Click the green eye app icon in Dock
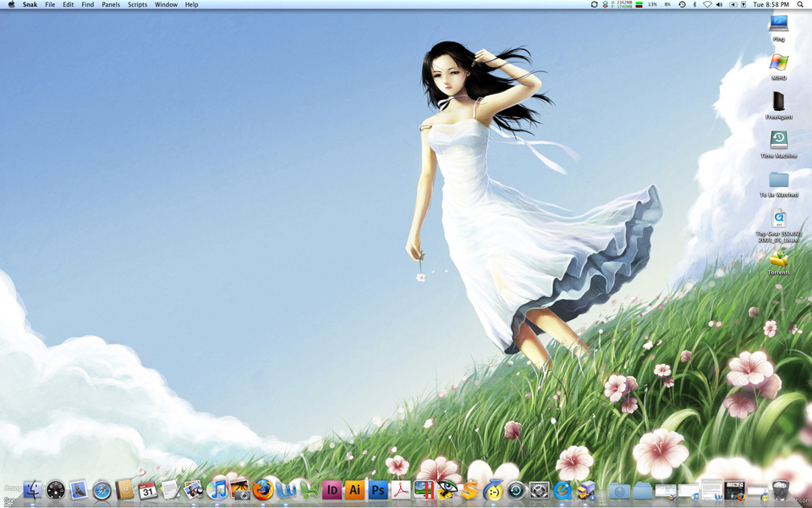The image size is (812, 508). 447,490
